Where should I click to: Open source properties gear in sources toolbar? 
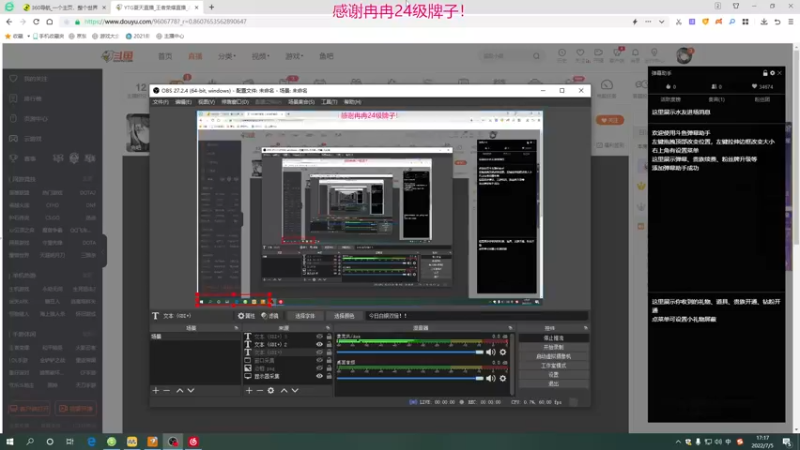pos(271,390)
